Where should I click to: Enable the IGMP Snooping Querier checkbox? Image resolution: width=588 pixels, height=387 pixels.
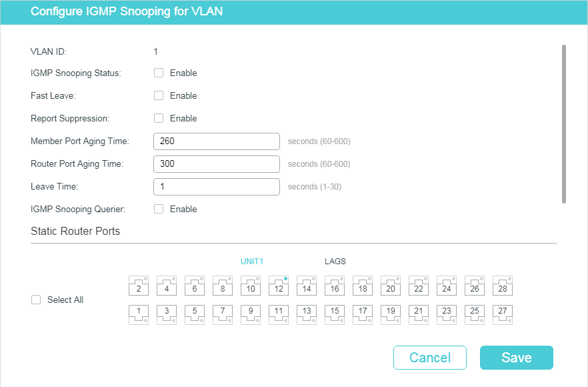point(159,209)
